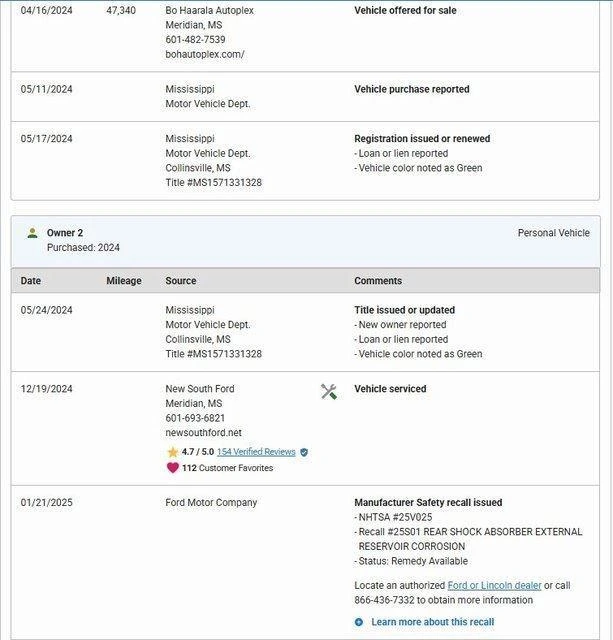Click the Owner 2 person icon
613x640 pixels.
point(32,233)
